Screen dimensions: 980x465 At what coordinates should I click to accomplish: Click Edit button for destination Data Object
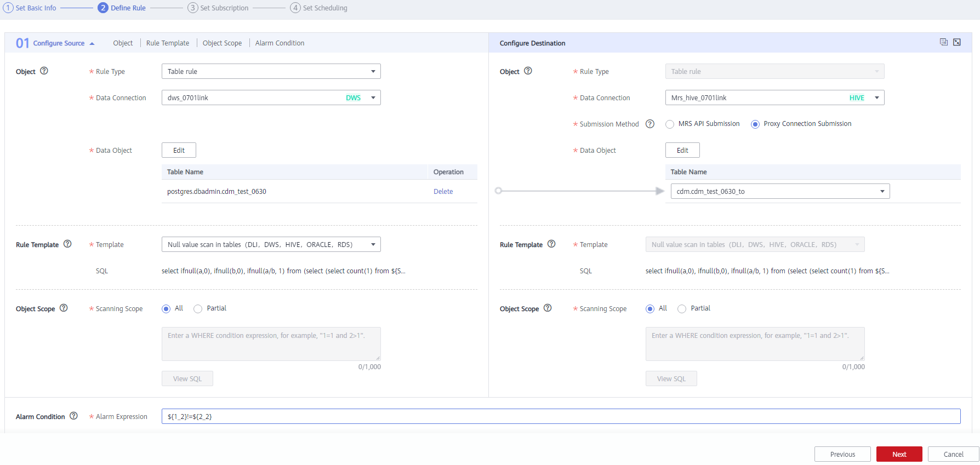682,150
